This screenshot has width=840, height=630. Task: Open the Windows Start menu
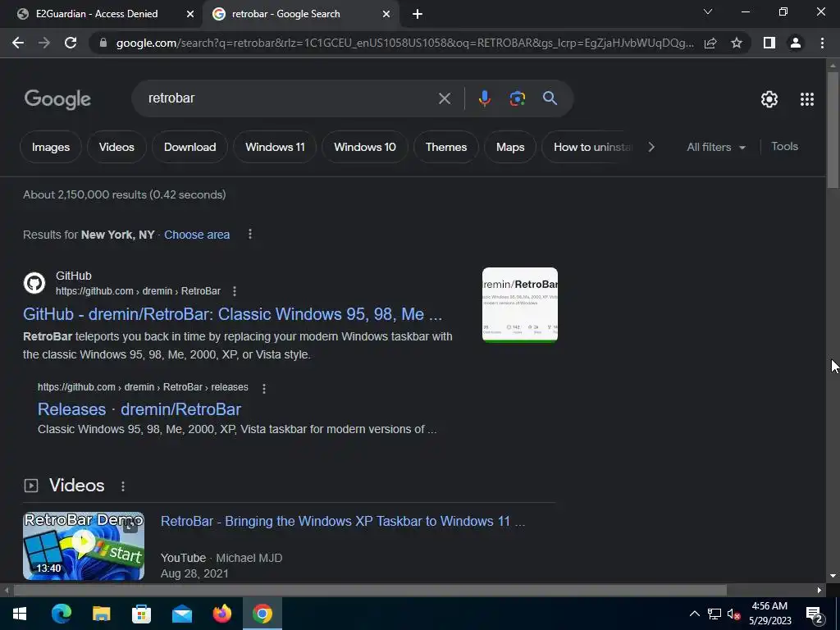(x=20, y=614)
